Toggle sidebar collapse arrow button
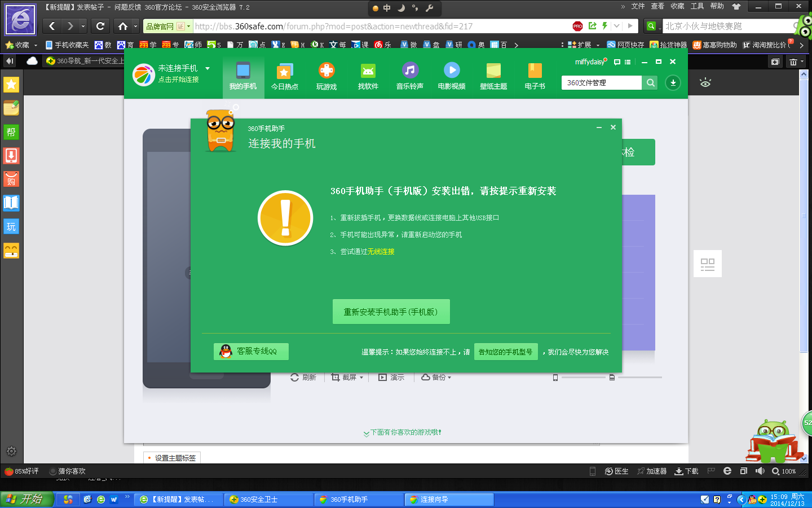 (10, 61)
